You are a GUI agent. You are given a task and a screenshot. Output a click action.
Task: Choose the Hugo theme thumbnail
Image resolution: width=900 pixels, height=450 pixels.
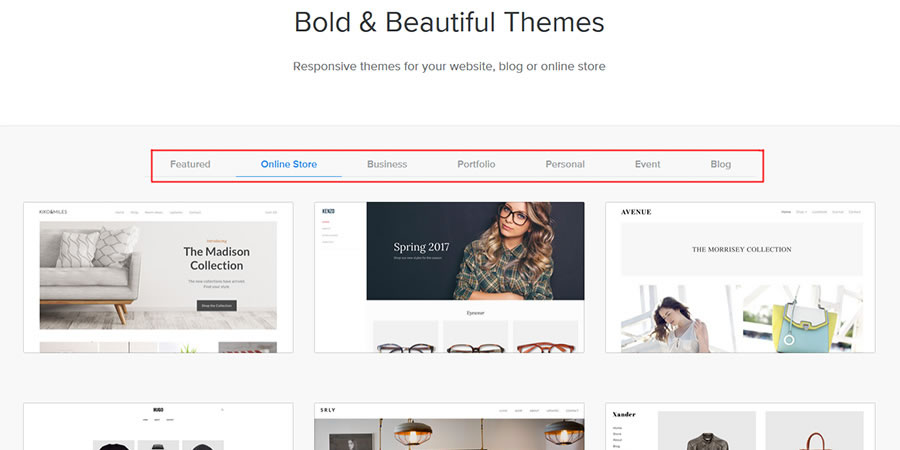(158, 427)
